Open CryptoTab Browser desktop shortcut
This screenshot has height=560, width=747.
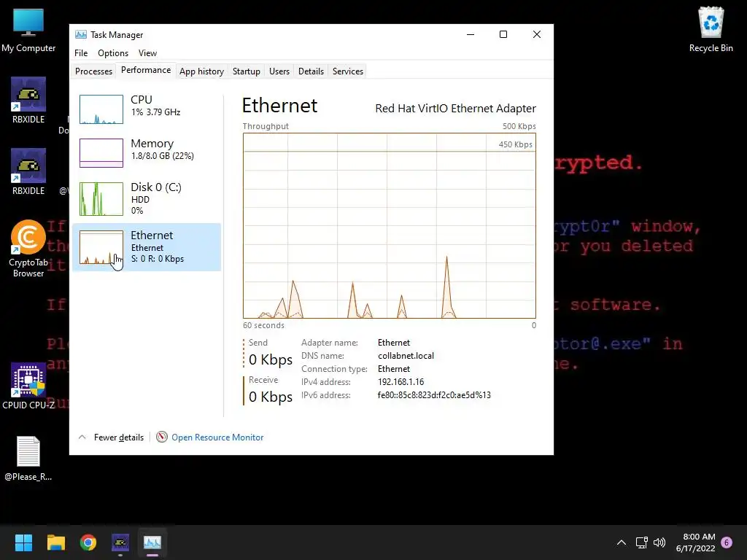(x=28, y=249)
